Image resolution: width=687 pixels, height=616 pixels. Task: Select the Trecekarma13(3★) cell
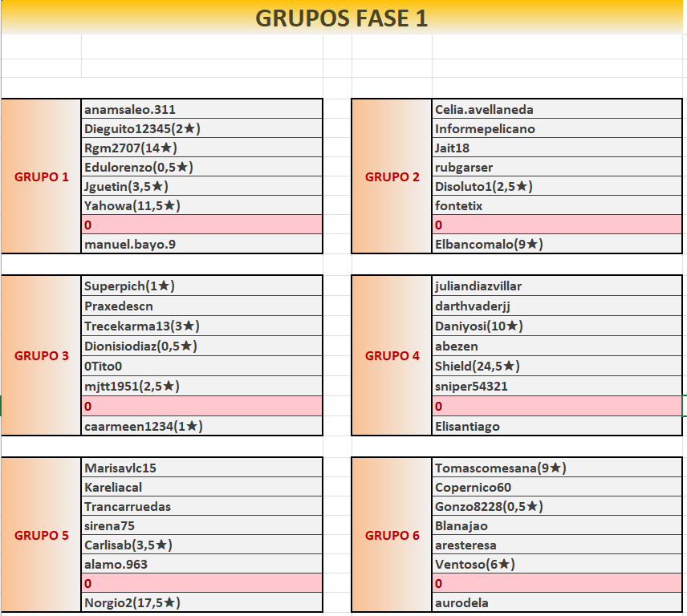click(202, 326)
